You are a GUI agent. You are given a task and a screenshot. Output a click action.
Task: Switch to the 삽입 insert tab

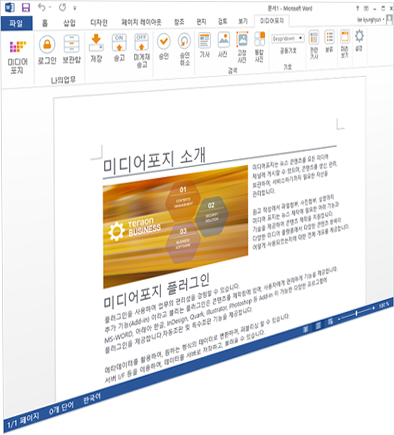coord(69,23)
